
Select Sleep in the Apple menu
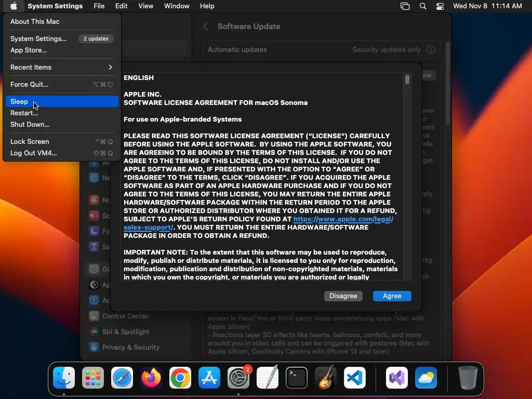pyautogui.click(x=62, y=101)
